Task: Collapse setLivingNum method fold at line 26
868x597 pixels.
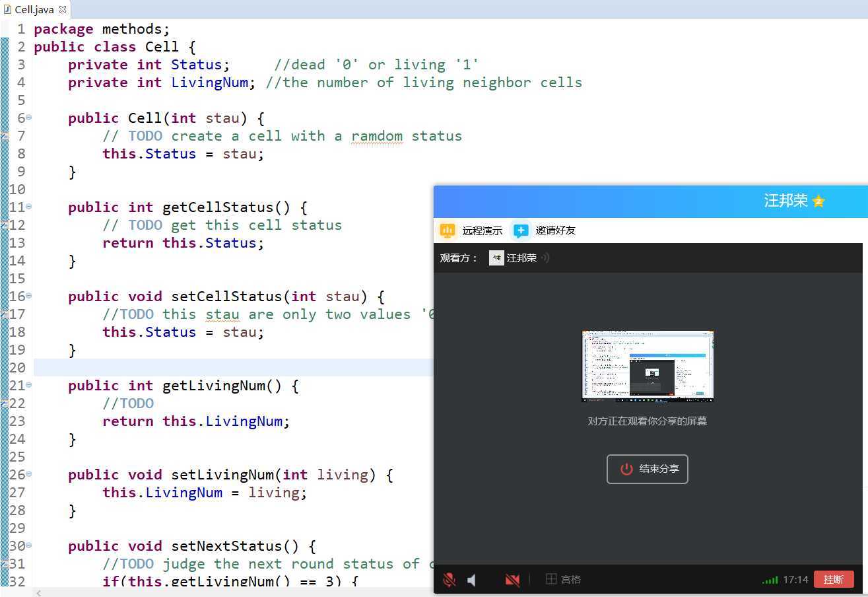Action: (28, 474)
